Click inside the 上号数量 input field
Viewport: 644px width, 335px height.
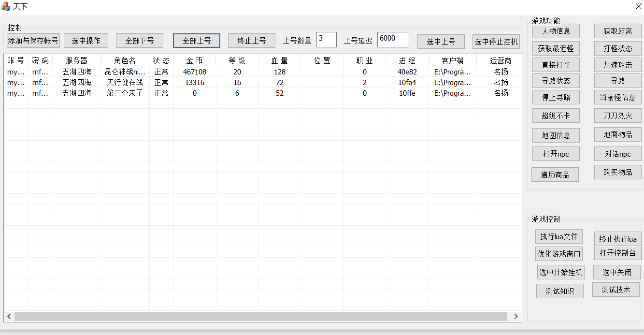(326, 40)
